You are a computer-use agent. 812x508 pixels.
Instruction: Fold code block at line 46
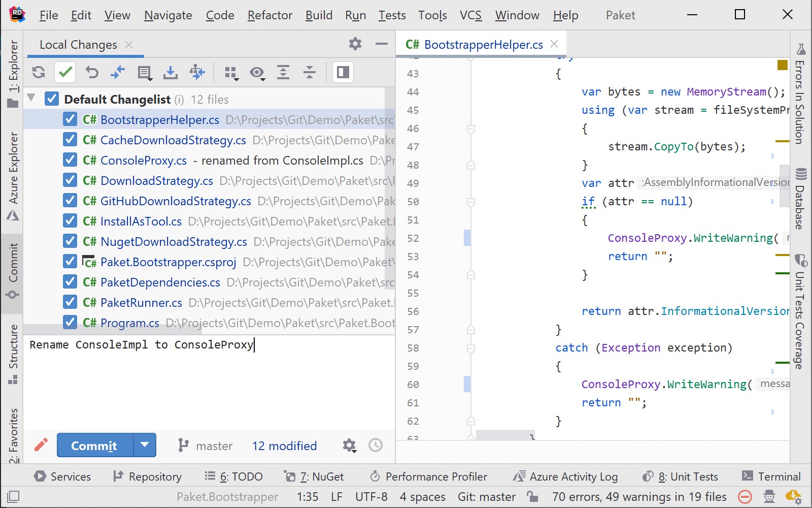click(471, 129)
